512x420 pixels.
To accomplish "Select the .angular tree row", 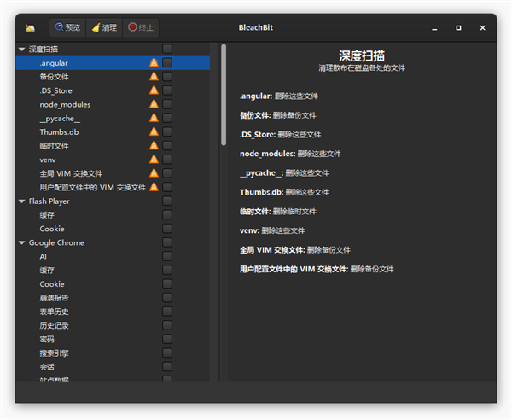I will (113, 62).
